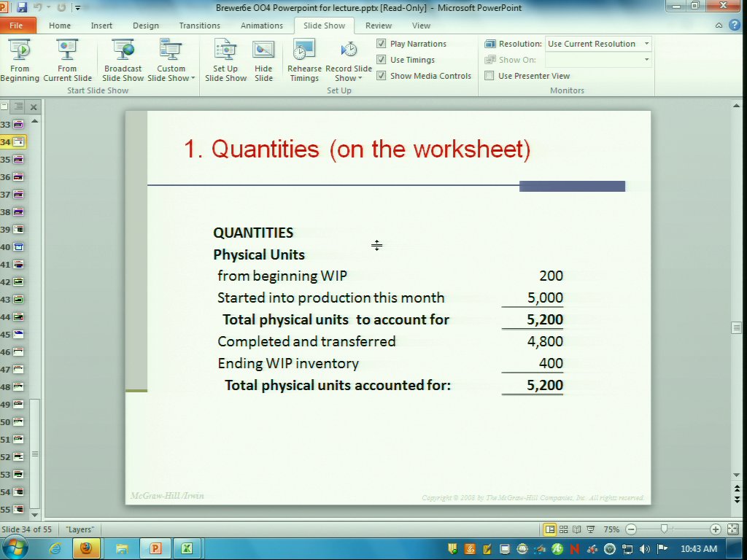Open the File menu button
This screenshot has width=747, height=560.
click(x=16, y=26)
